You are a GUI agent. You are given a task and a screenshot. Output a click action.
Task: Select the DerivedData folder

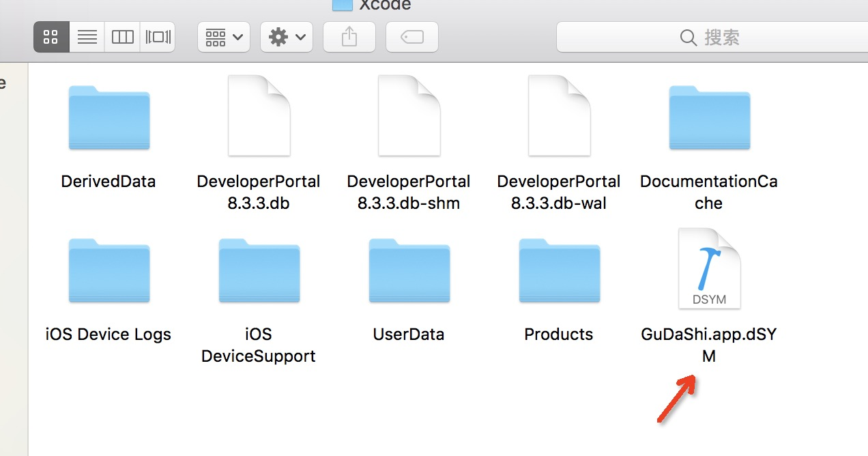tap(109, 118)
